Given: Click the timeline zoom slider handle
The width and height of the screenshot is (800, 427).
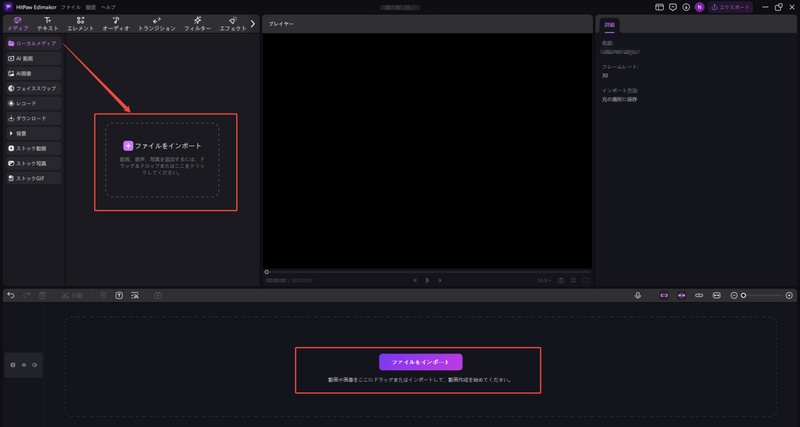Looking at the screenshot, I should click(x=744, y=295).
